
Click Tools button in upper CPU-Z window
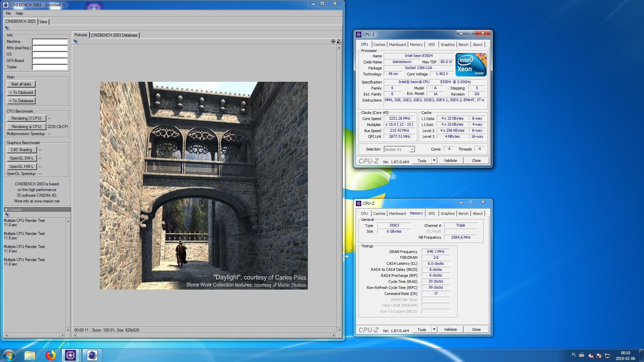422,161
